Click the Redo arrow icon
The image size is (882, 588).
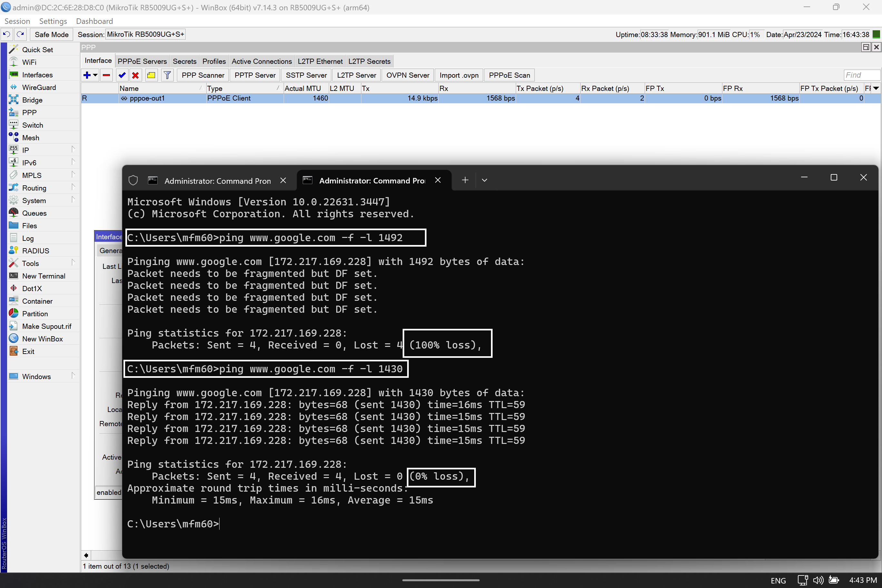click(21, 34)
